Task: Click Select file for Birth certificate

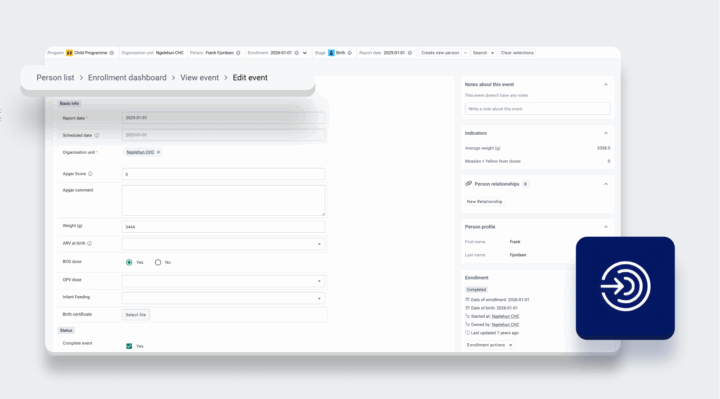Action: (x=135, y=315)
